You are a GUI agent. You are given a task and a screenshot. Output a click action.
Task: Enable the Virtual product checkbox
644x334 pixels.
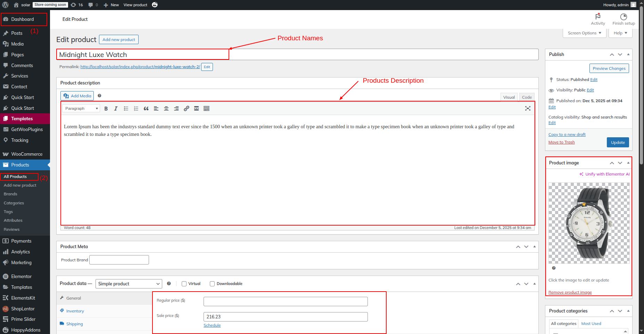[x=184, y=284]
